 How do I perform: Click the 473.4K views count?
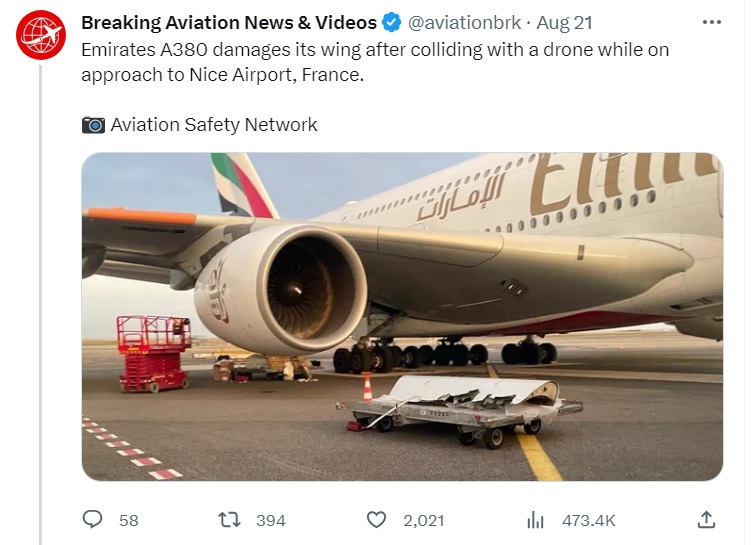tap(588, 520)
